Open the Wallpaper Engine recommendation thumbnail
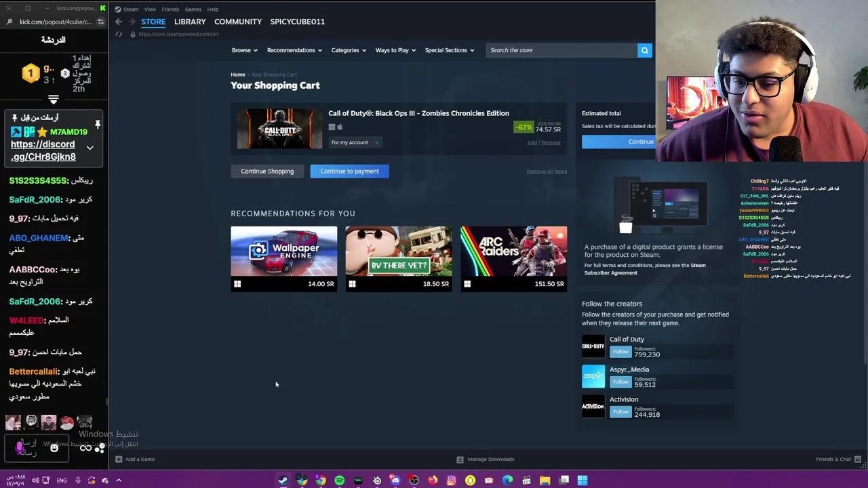 pos(283,251)
